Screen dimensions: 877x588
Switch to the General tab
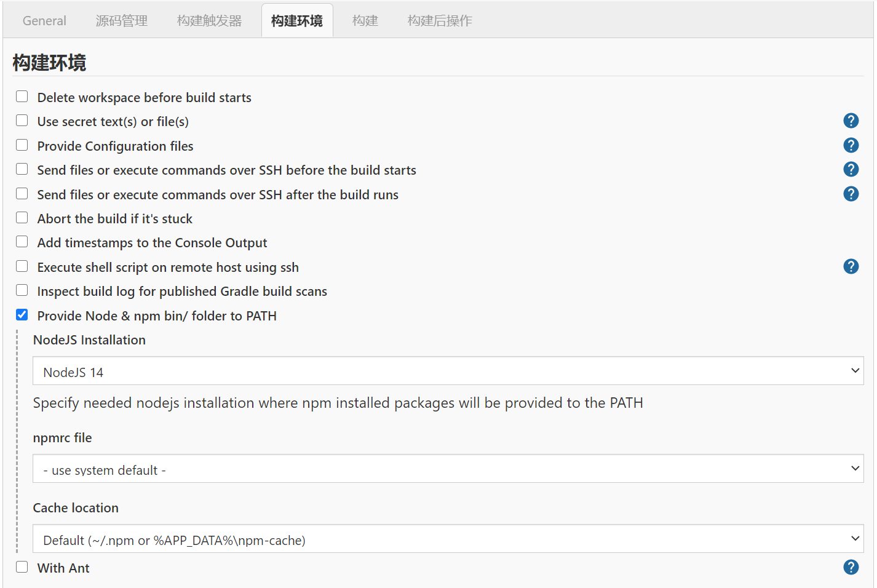click(44, 21)
